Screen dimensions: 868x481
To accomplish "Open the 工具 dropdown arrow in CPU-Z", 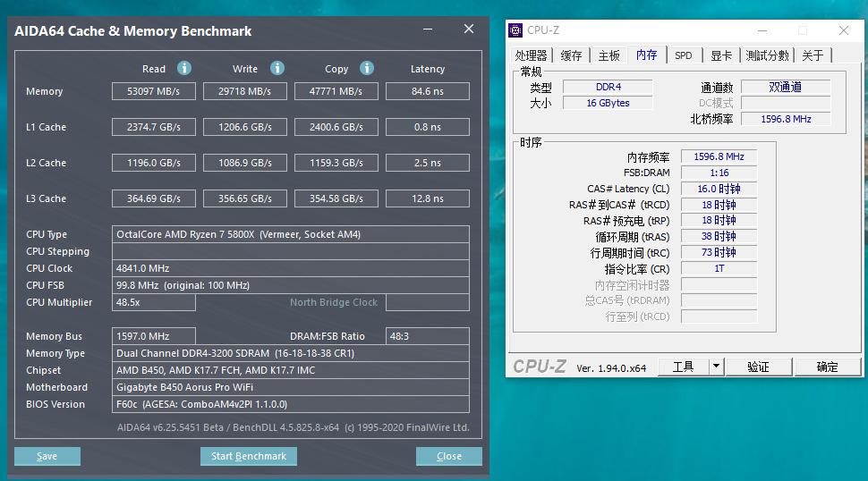I will [716, 366].
